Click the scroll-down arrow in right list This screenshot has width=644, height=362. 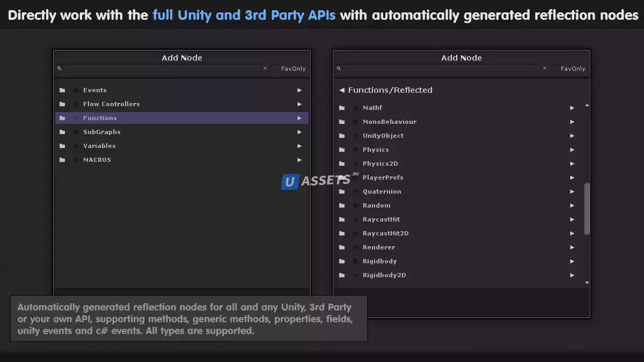click(587, 282)
